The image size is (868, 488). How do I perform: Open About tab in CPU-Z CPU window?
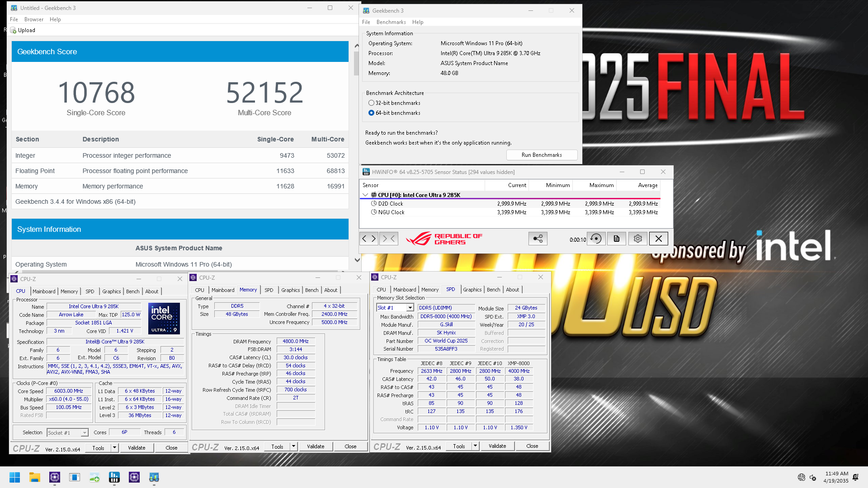point(152,291)
